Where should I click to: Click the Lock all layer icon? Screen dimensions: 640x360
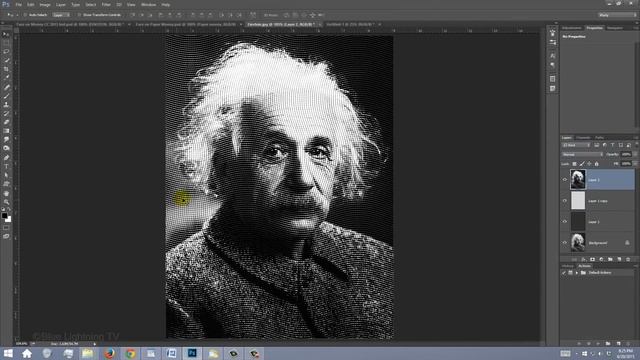click(x=596, y=164)
